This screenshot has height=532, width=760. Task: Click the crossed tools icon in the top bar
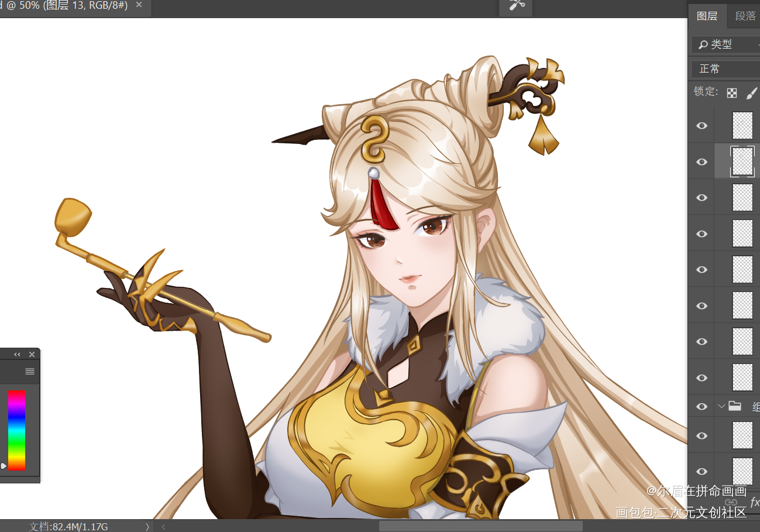tap(516, 6)
